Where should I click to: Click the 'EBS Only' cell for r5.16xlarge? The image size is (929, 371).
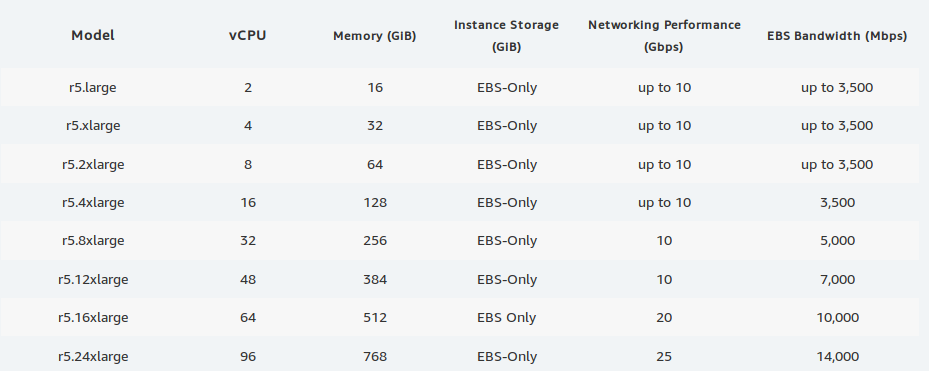pyautogui.click(x=507, y=318)
